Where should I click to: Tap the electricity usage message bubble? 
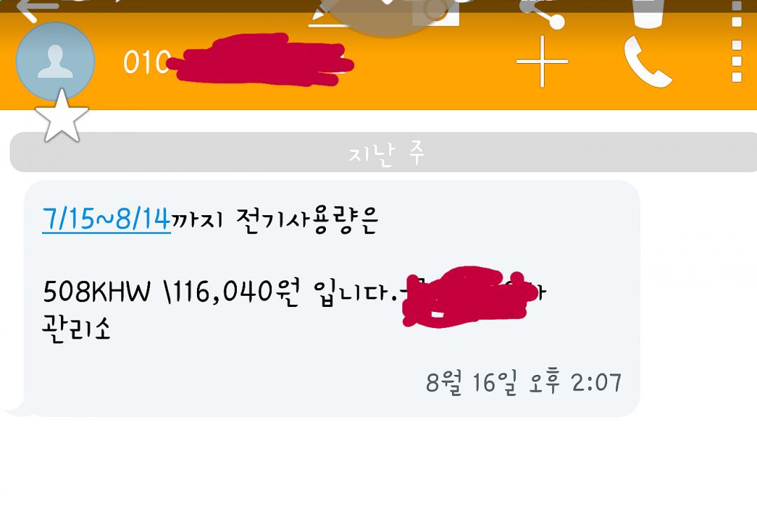(x=332, y=299)
